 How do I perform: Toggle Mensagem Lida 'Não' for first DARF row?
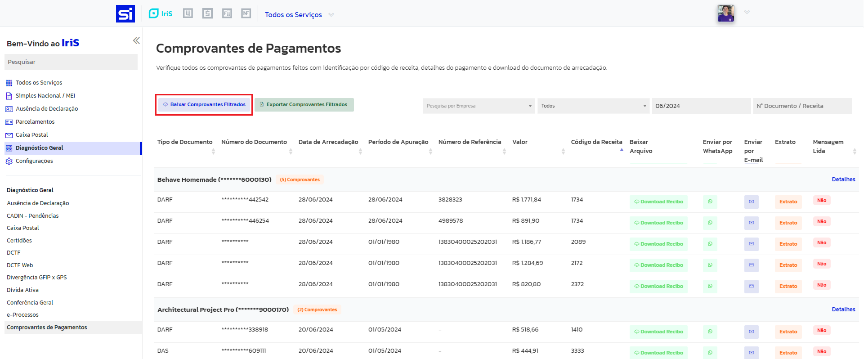click(821, 201)
